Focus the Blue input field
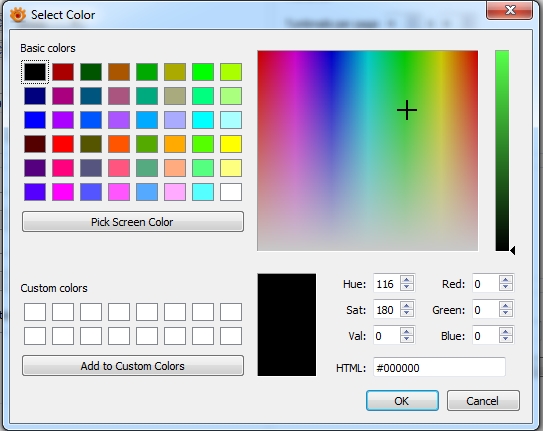 486,335
